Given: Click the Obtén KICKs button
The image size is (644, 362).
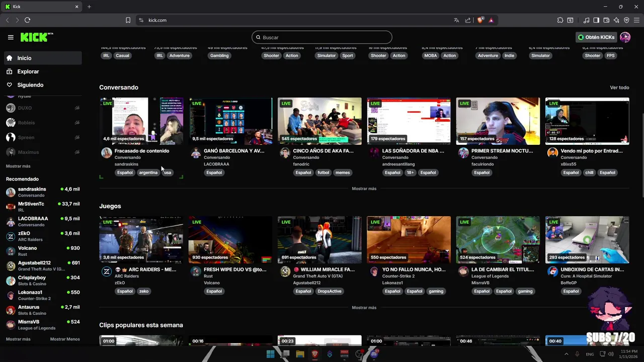Looking at the screenshot, I should (x=596, y=37).
